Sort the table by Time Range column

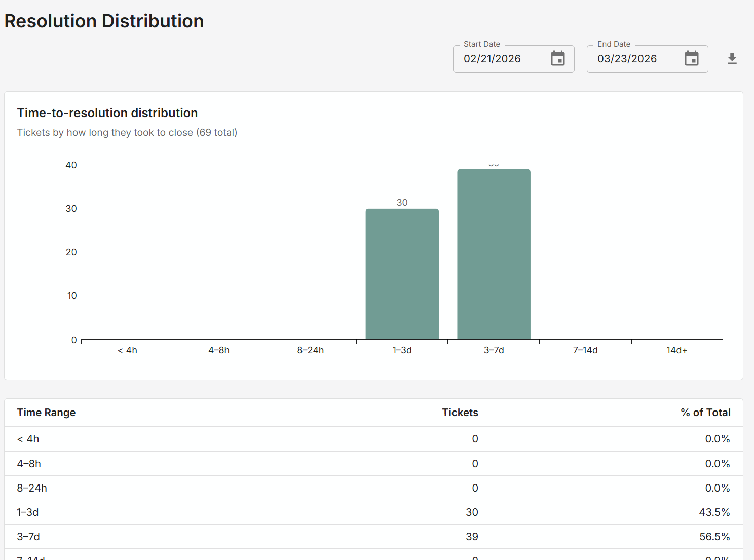46,413
